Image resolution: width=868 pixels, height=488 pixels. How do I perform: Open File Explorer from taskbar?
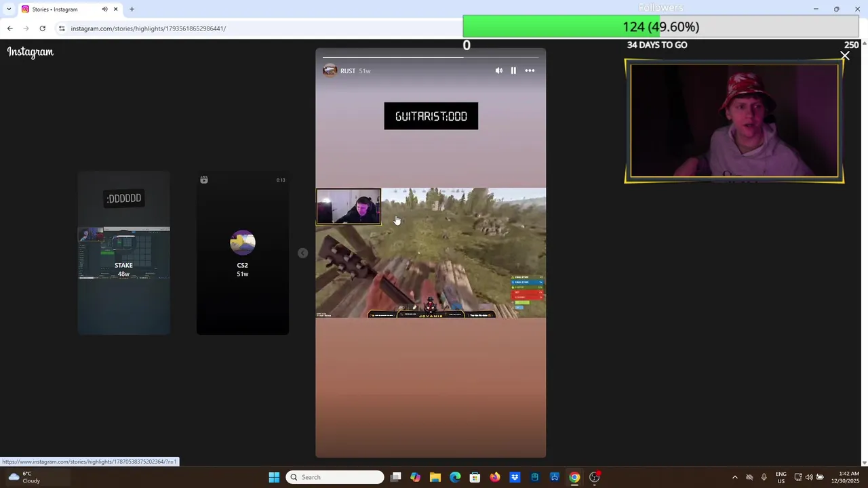tap(435, 477)
